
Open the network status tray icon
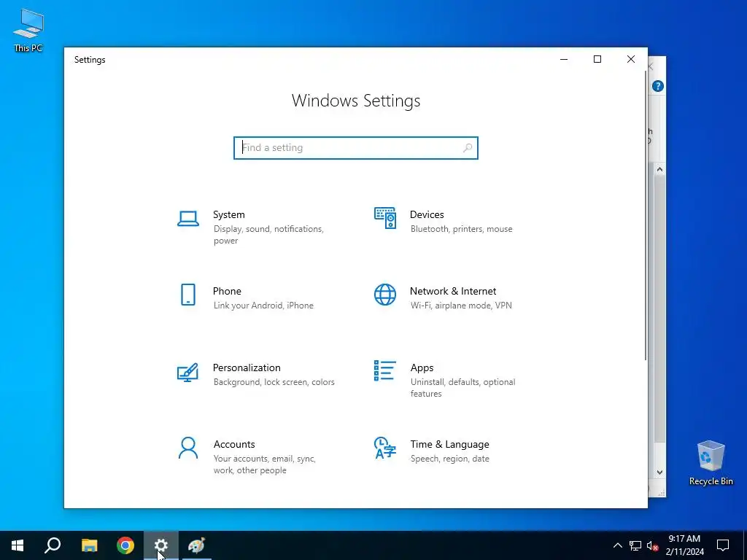pos(635,545)
